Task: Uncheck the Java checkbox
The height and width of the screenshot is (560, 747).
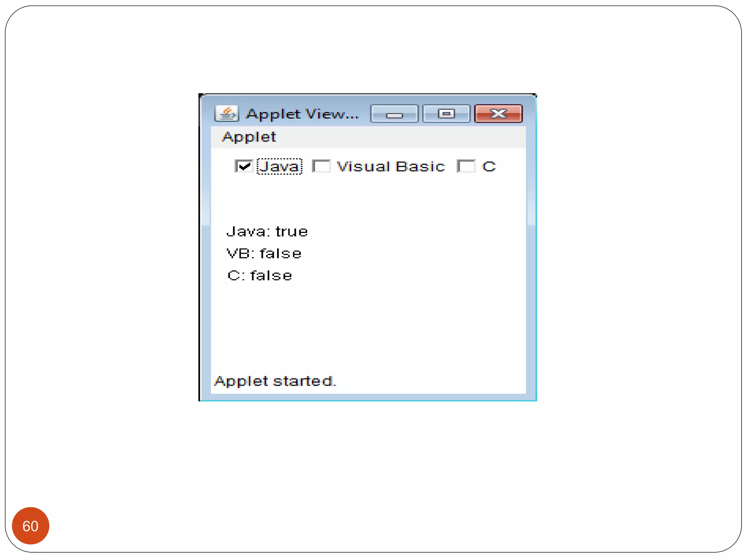Action: point(244,166)
